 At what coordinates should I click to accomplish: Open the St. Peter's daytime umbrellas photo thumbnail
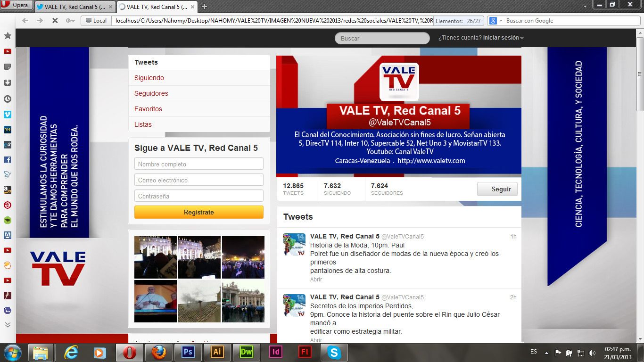tap(243, 301)
